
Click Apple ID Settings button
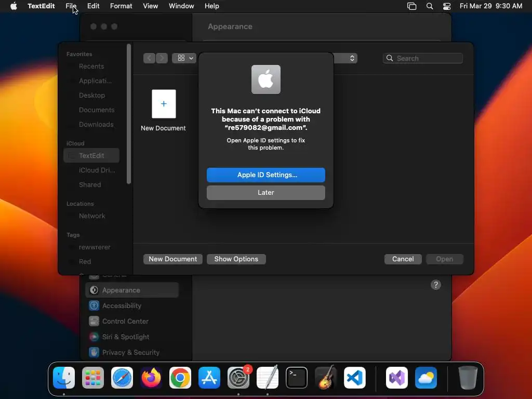pyautogui.click(x=266, y=175)
